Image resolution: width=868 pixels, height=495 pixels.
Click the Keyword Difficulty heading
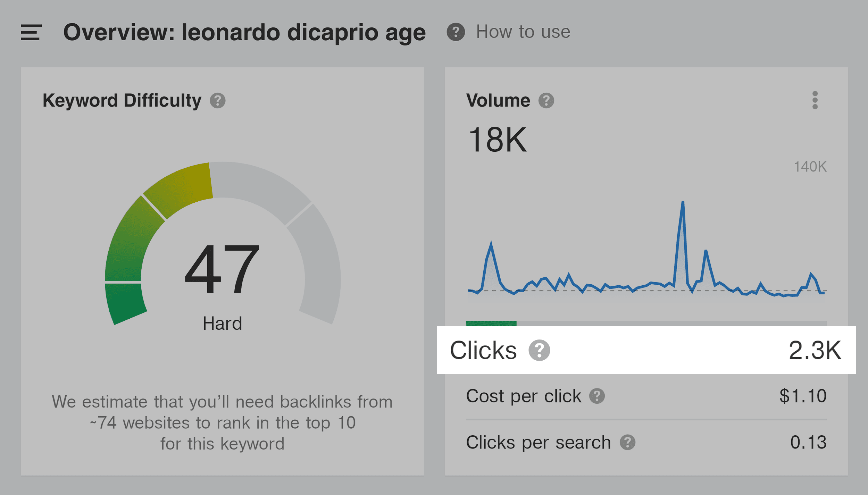point(122,101)
